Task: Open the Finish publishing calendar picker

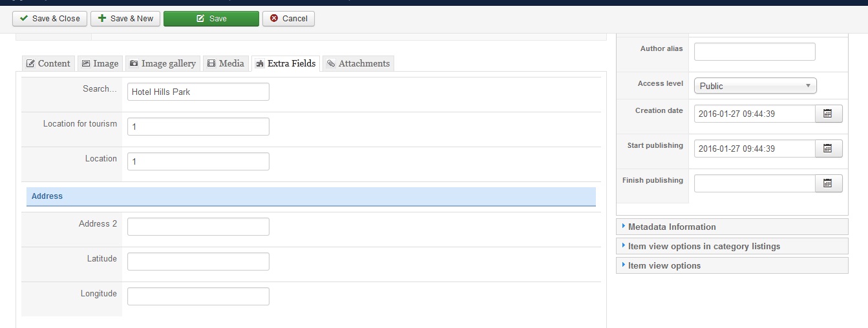Action: (828, 183)
